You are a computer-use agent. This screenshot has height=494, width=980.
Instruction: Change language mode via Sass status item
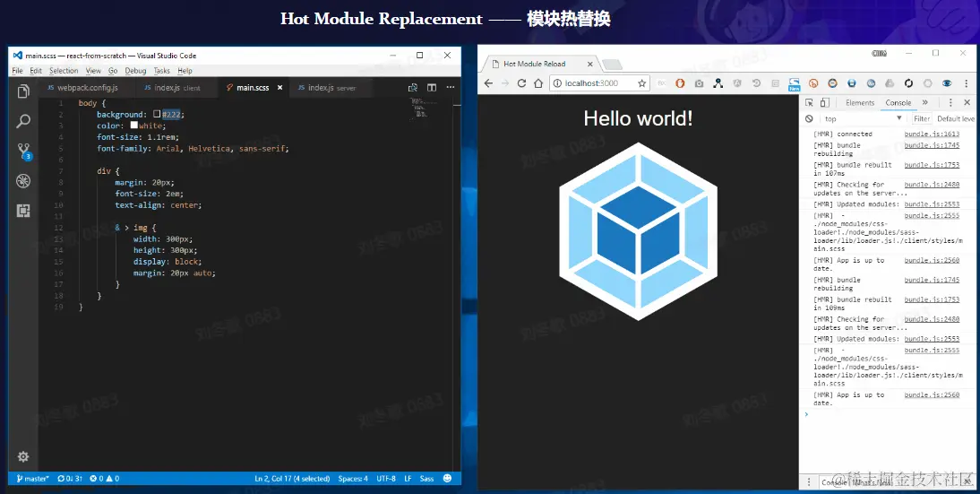coord(427,479)
